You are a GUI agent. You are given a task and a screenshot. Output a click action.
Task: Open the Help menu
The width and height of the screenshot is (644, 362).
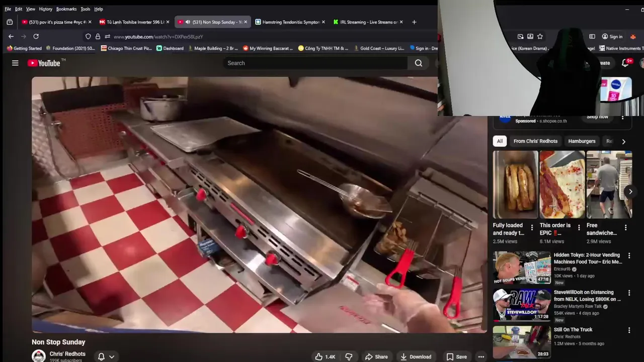tap(99, 9)
